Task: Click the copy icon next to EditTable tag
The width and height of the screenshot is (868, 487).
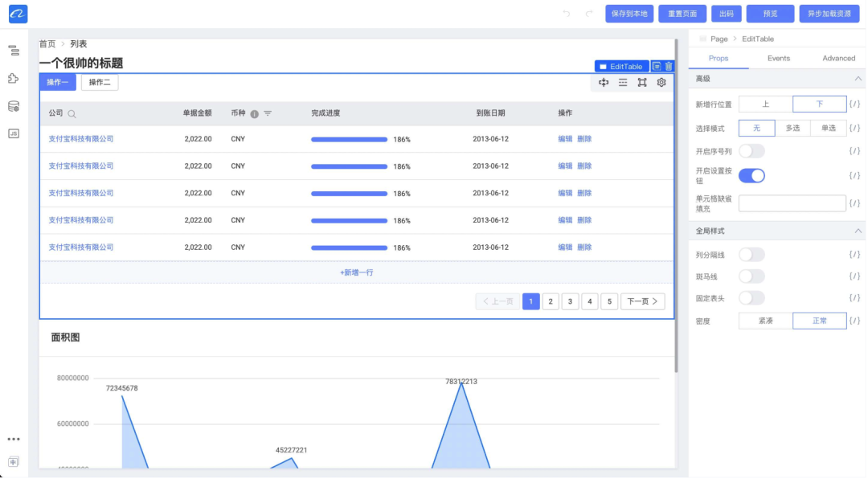Action: (x=657, y=67)
